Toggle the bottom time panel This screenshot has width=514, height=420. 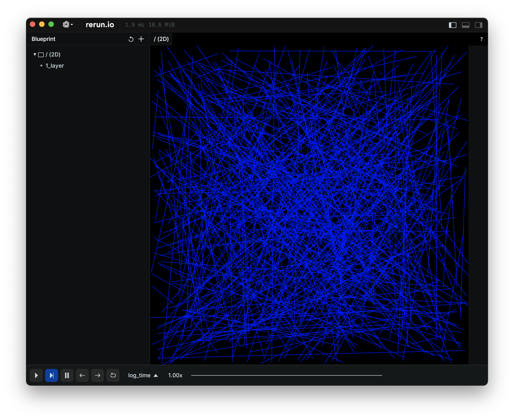tap(465, 25)
